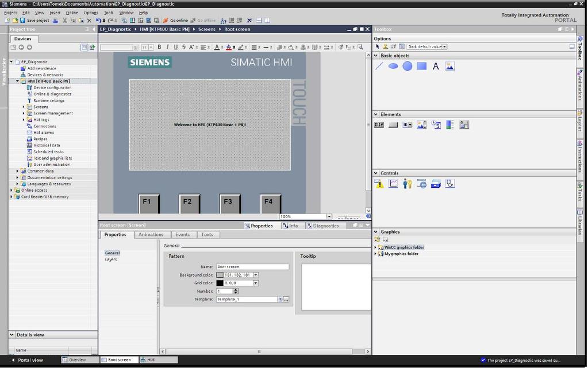This screenshot has height=368, width=588.
Task: Expand the Screen management folder
Action: click(x=23, y=113)
